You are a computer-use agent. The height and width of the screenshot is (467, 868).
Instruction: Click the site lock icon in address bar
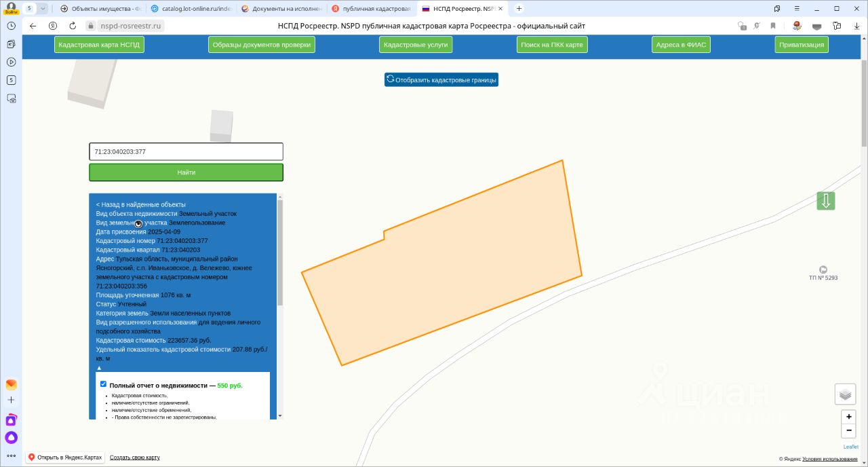pos(90,26)
